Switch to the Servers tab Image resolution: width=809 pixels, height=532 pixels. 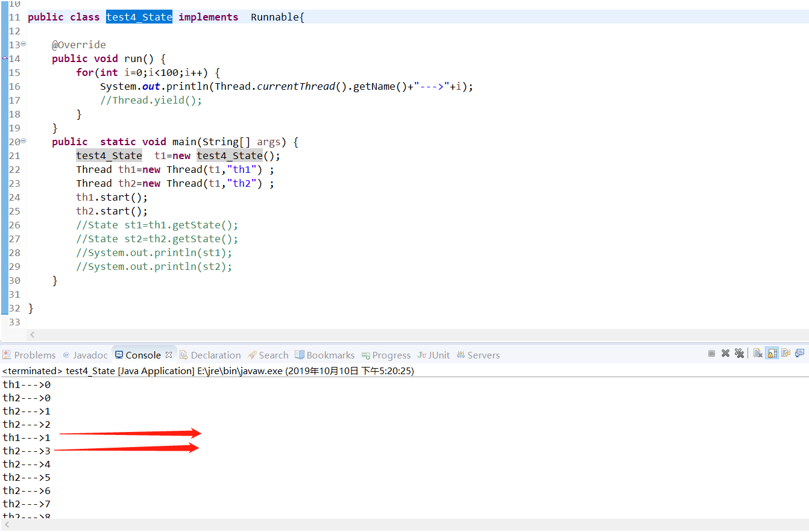point(483,355)
